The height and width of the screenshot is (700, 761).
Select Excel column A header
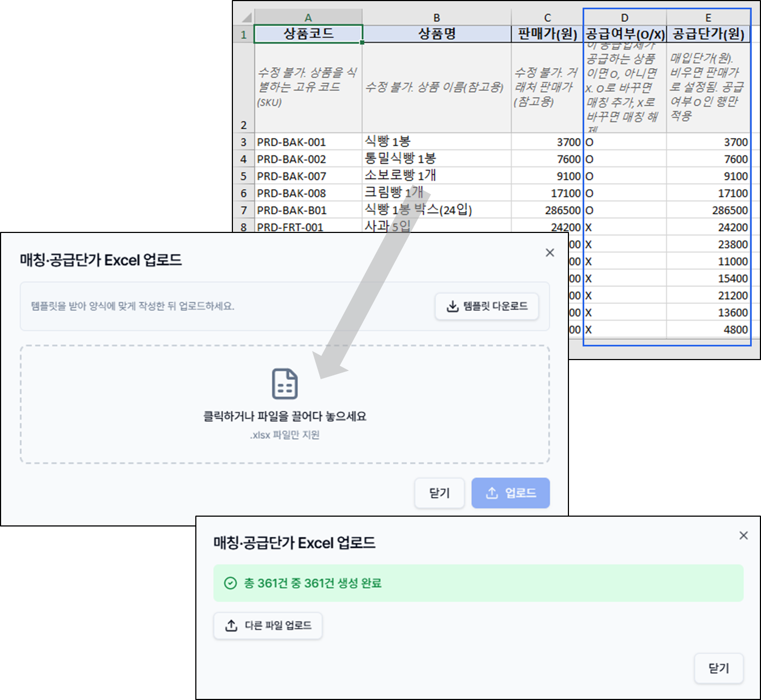coord(308,17)
